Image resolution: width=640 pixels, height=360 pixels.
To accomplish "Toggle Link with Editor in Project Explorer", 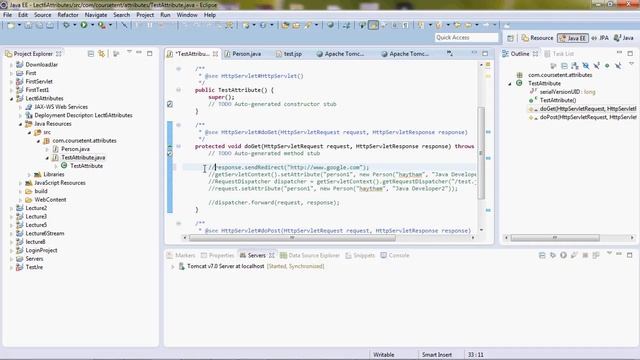I will [101, 53].
